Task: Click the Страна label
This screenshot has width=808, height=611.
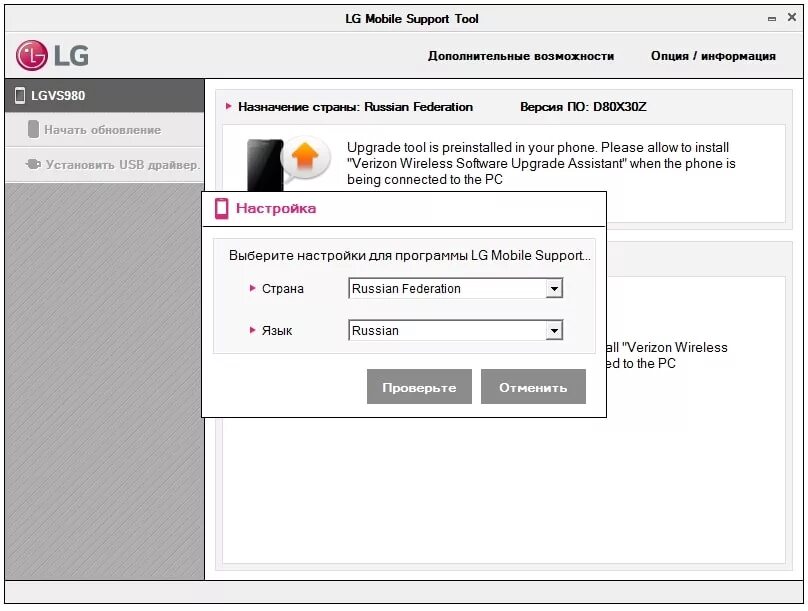Action: pyautogui.click(x=282, y=288)
